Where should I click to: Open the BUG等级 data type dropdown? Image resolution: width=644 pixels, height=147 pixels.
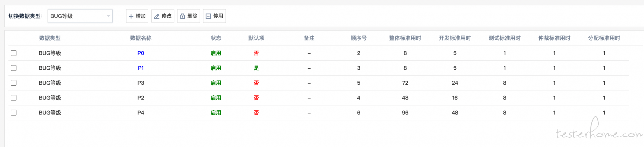[80, 16]
